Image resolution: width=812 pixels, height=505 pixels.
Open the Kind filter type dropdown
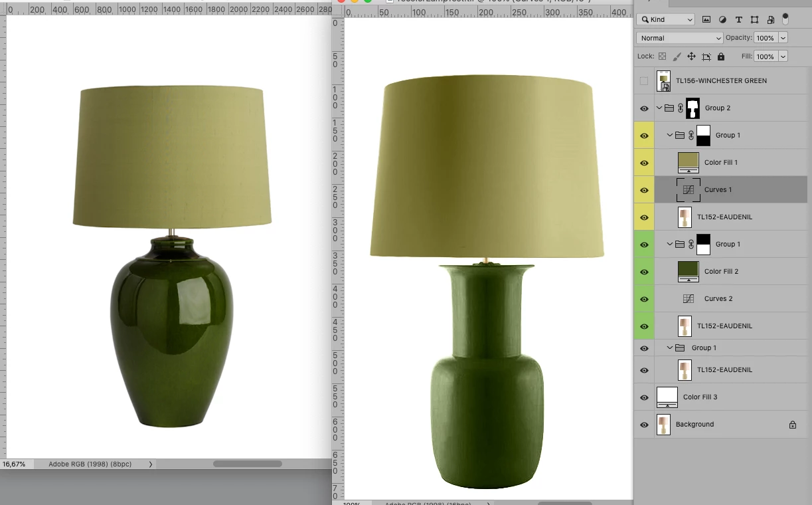[x=666, y=20]
